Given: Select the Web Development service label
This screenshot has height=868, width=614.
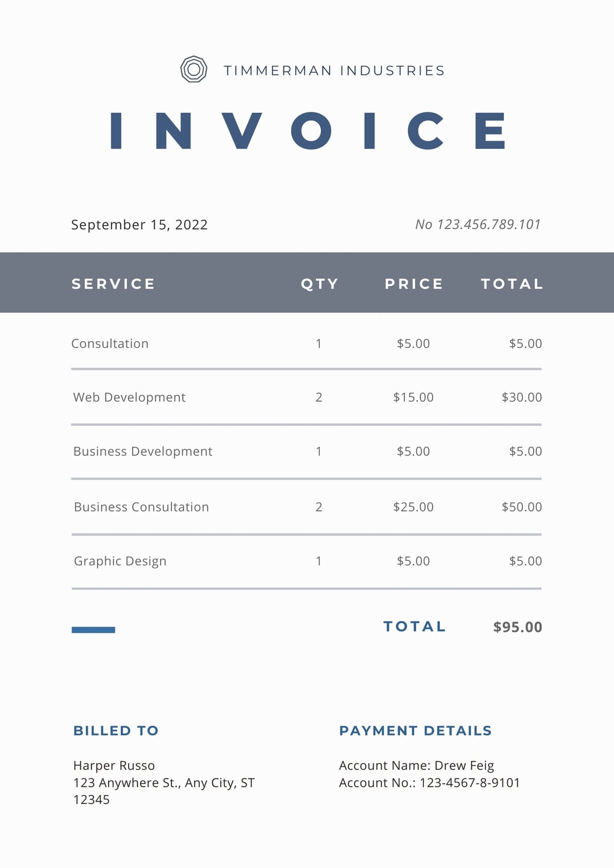Looking at the screenshot, I should coord(129,397).
